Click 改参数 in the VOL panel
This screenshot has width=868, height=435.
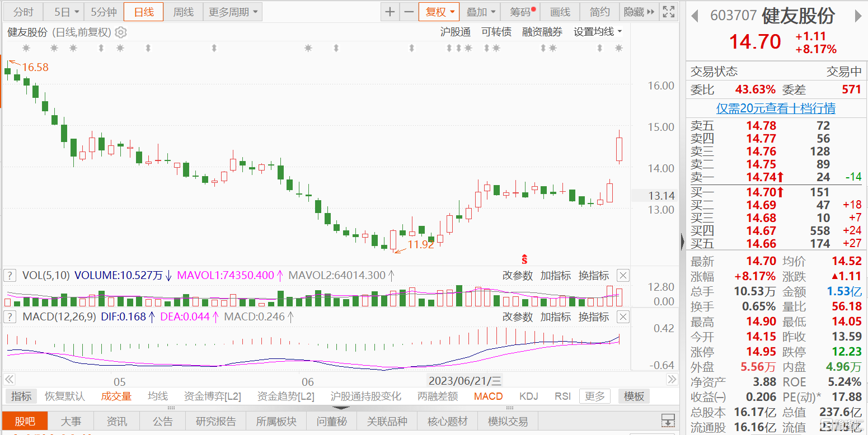tap(517, 275)
